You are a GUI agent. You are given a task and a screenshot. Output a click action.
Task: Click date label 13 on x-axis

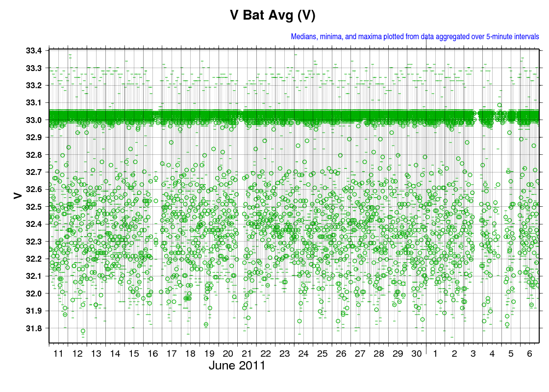pos(96,353)
